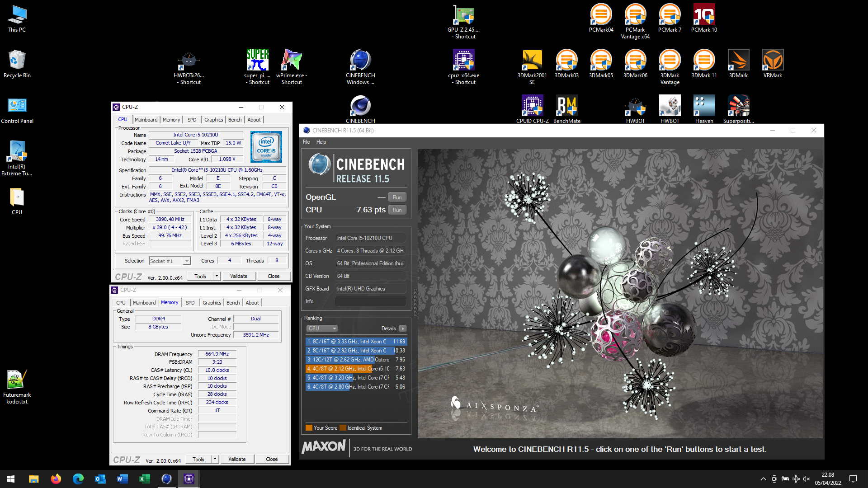Launch the Superposition benchmark icon
Viewport: 868px width, 488px height.
click(739, 109)
